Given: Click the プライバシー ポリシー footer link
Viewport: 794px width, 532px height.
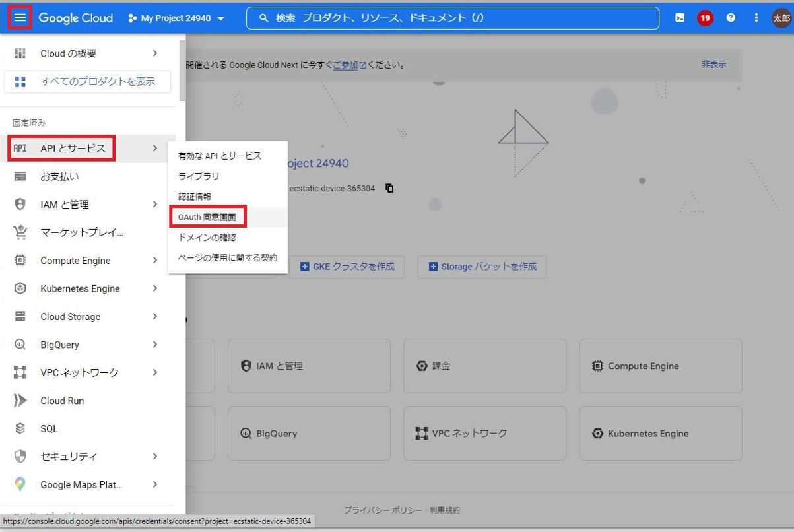Looking at the screenshot, I should [383, 510].
